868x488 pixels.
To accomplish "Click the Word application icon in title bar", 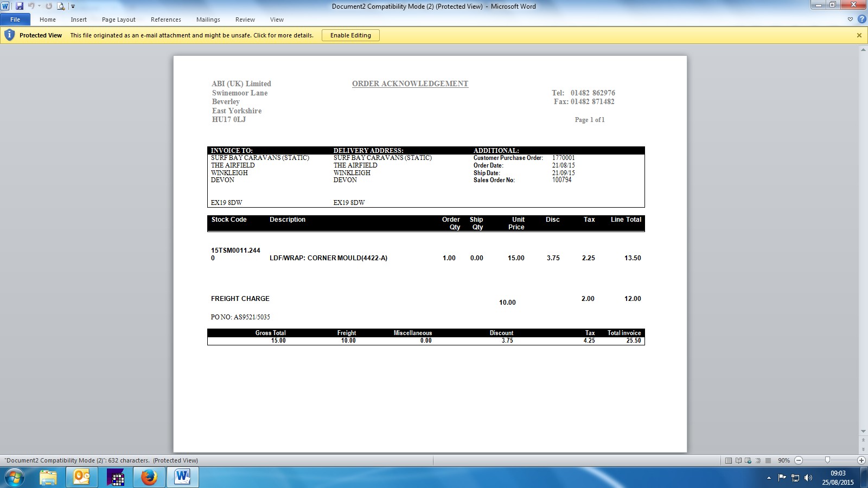I will 5,6.
